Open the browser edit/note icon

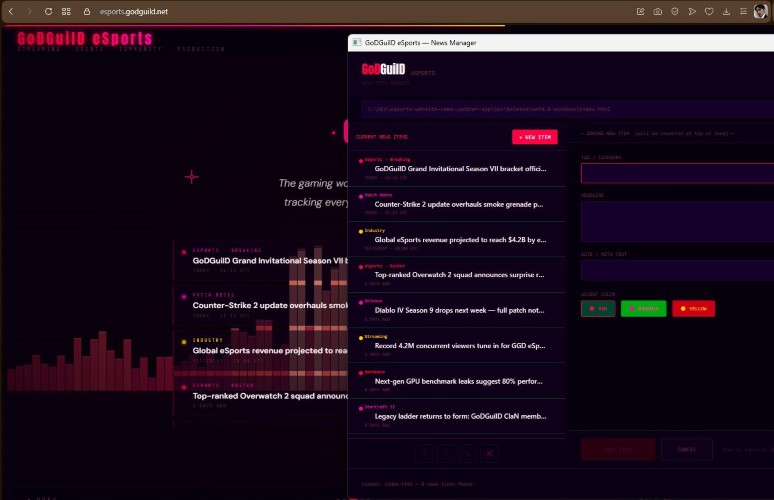640,11
